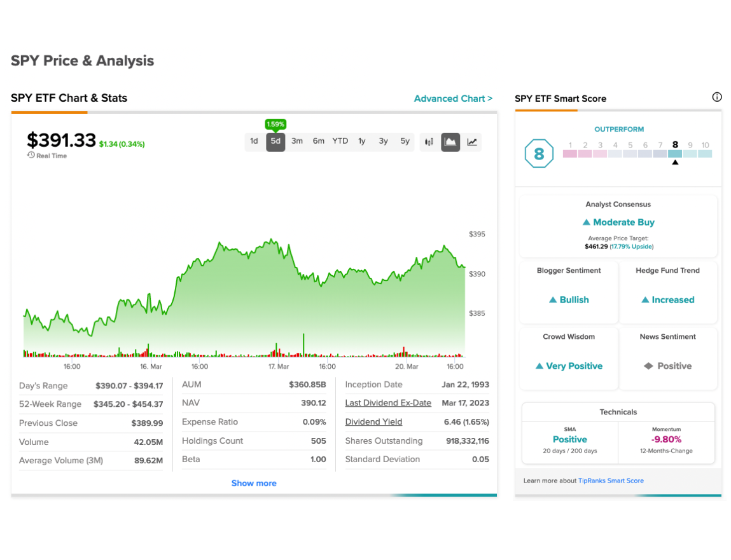Screen dimensions: 731x560
Task: Click Smart Score info icon
Action: [x=716, y=97]
